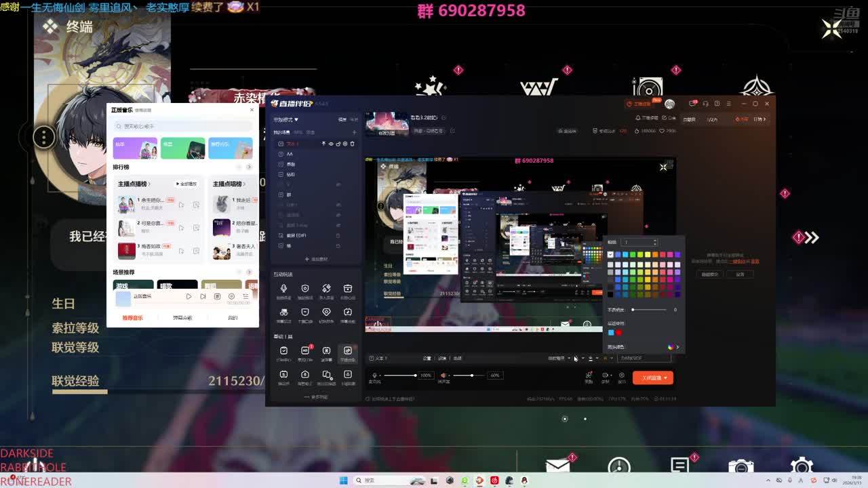Open the game settings gear icon
This screenshot has height=488, width=868.
[x=802, y=466]
